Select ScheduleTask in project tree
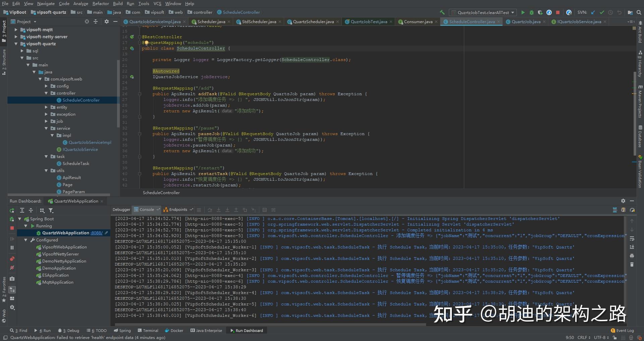The height and width of the screenshot is (341, 644). (76, 164)
